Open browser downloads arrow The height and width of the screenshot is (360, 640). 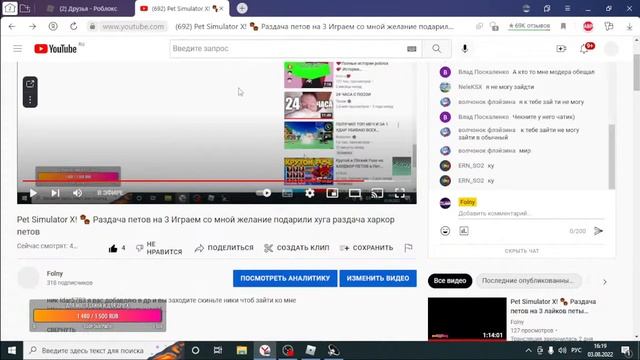(629, 27)
